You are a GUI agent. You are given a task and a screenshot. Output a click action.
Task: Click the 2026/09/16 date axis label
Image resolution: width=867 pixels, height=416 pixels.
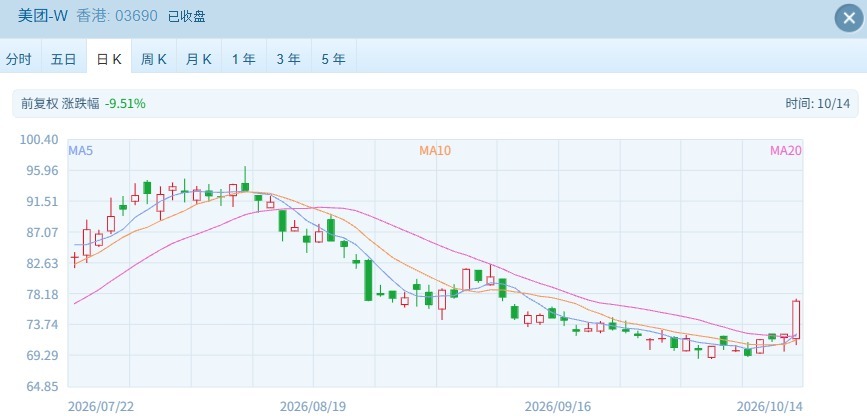pyautogui.click(x=558, y=407)
